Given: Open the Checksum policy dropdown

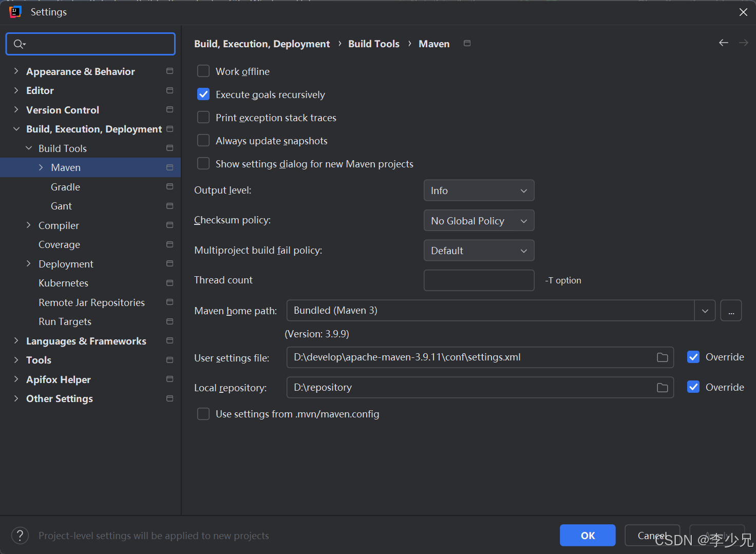Looking at the screenshot, I should pos(479,221).
